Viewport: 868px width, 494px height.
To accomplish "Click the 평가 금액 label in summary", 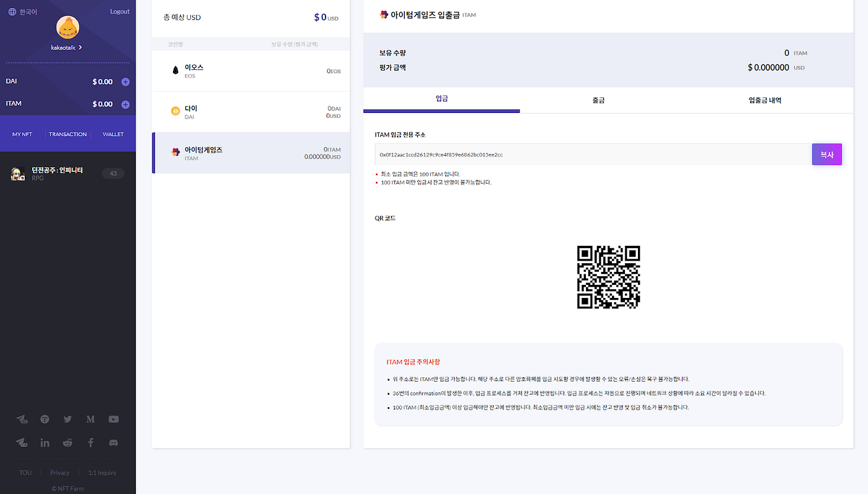I will coord(392,67).
